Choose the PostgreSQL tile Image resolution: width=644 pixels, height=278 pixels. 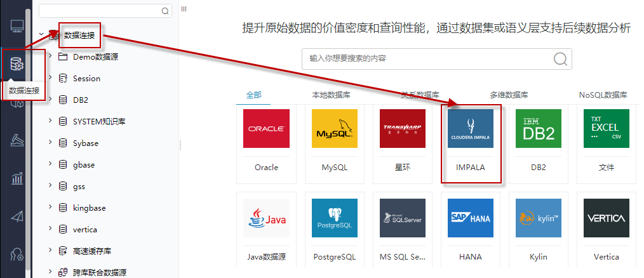point(334,230)
